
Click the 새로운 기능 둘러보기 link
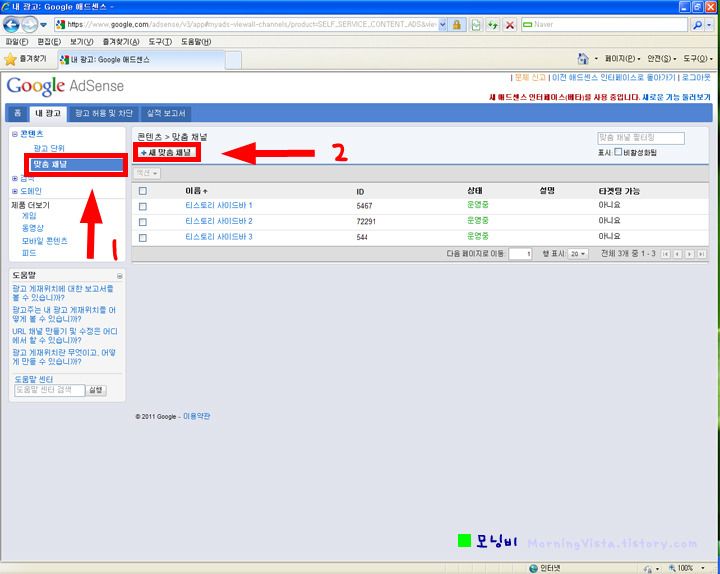[676, 97]
